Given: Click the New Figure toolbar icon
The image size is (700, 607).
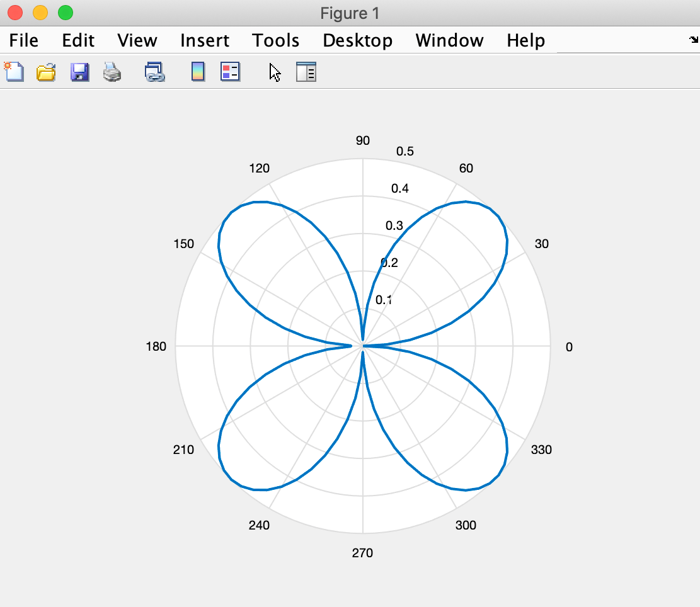Looking at the screenshot, I should pos(14,72).
